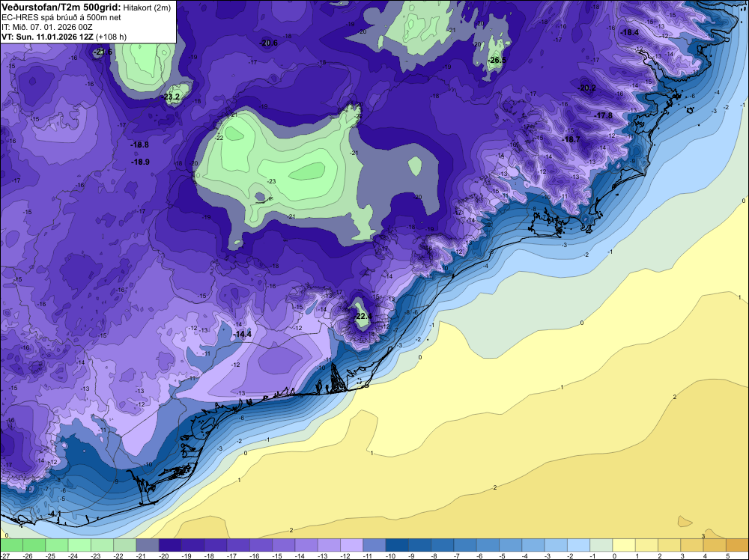The image size is (749, 560).
Task: Click the bold map value -17.8
Action: 603,115
